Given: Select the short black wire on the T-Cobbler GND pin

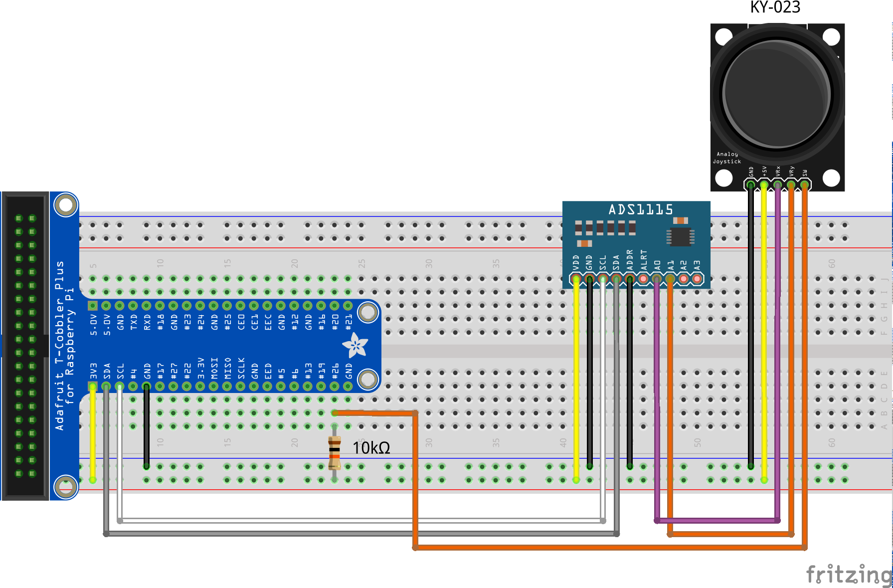Looking at the screenshot, I should [x=147, y=426].
